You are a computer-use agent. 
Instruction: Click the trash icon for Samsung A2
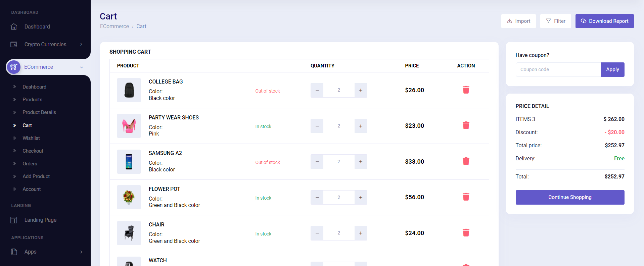click(x=466, y=161)
